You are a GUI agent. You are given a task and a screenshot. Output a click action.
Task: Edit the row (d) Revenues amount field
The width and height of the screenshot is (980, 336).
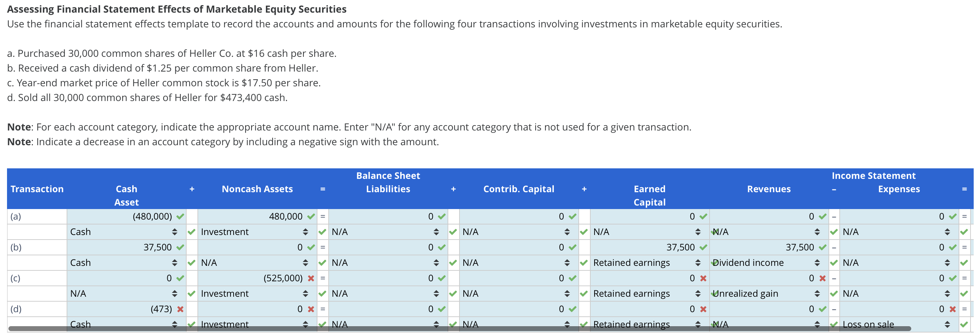pyautogui.click(x=769, y=309)
